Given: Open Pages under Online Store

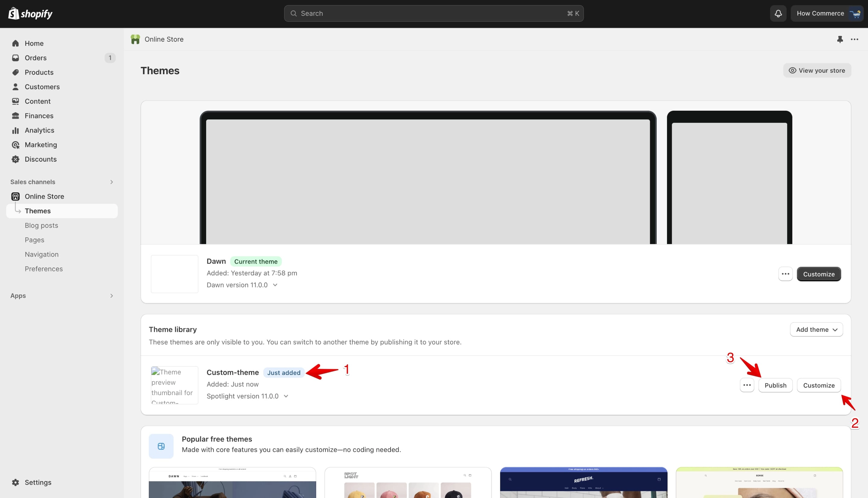Looking at the screenshot, I should [35, 240].
